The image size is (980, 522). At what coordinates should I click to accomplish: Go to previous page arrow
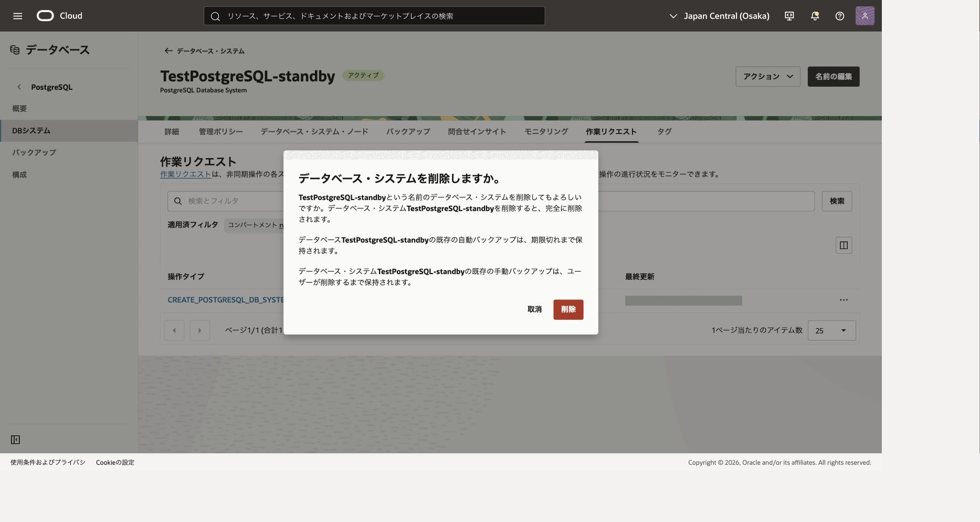pos(174,330)
